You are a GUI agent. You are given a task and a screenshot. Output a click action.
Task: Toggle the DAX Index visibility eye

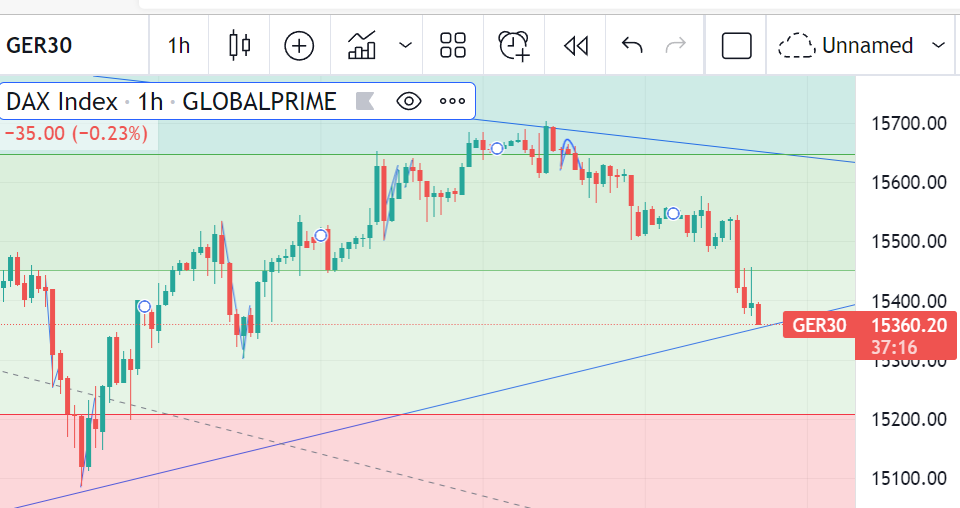[409, 101]
